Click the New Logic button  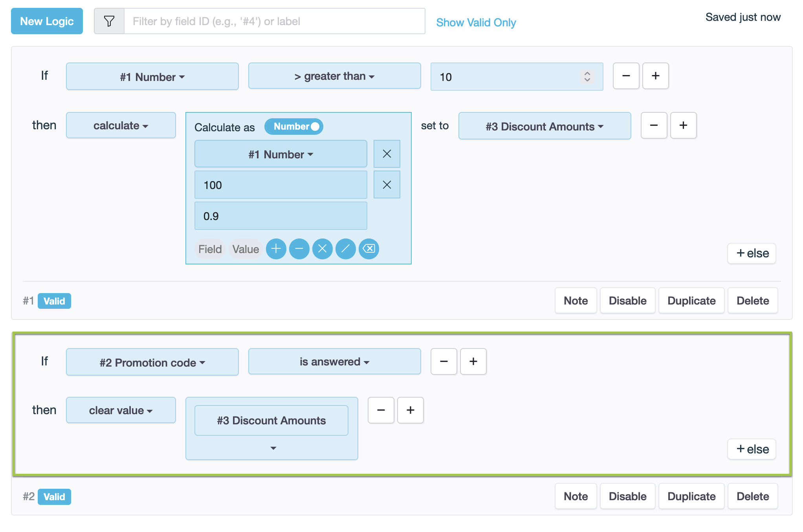coord(46,21)
